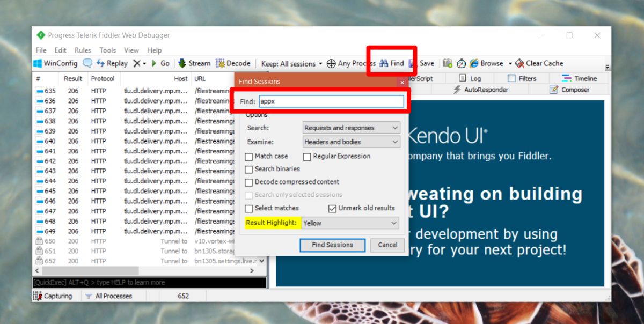644x324 pixels.
Task: Sort sessions by the Host column header
Action: point(156,79)
